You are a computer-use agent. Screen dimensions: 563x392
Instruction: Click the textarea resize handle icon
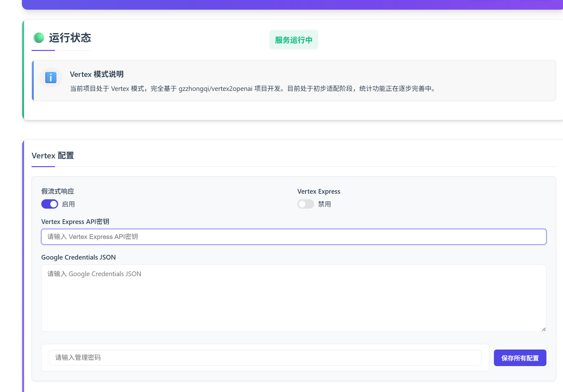pyautogui.click(x=544, y=329)
